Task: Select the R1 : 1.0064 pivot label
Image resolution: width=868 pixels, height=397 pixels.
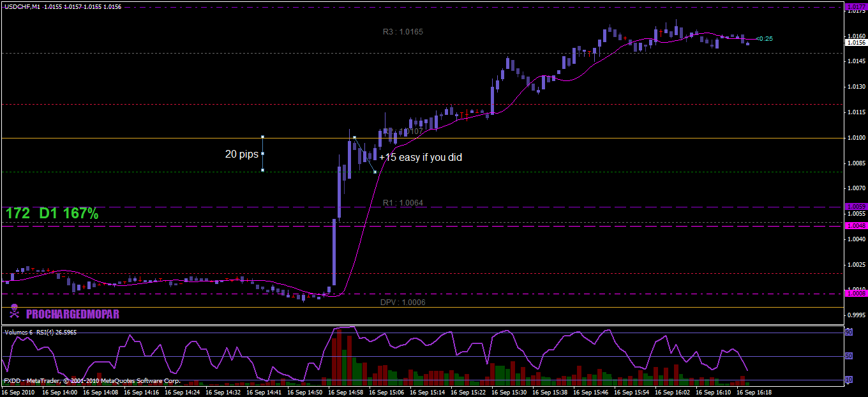Action: click(403, 202)
